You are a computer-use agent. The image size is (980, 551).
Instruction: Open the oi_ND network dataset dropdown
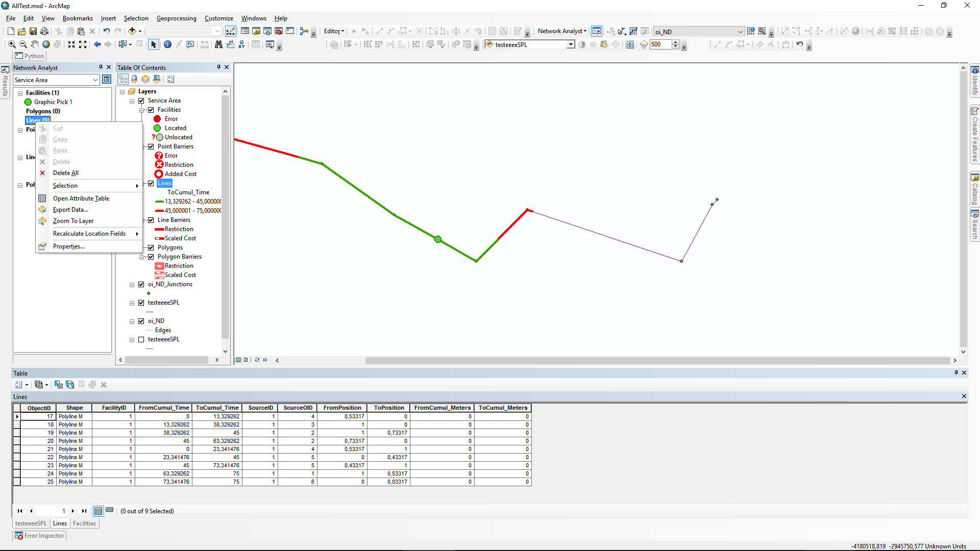pos(740,32)
